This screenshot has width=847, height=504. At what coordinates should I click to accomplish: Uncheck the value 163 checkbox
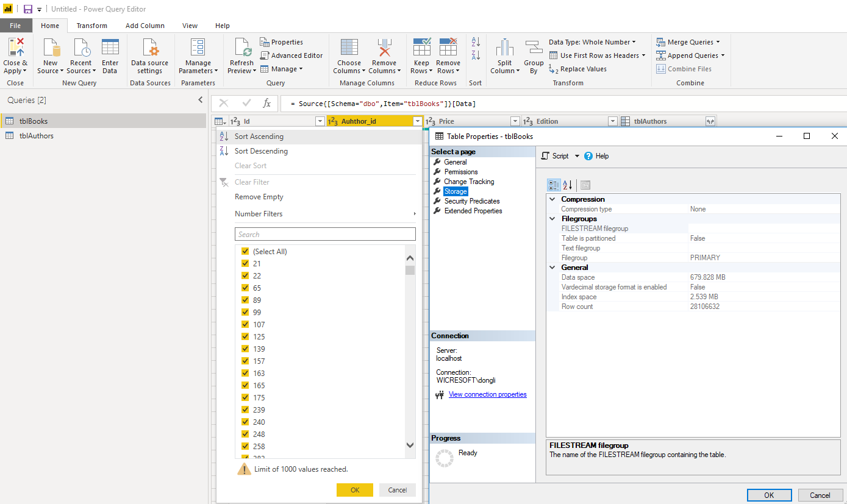[x=245, y=373]
